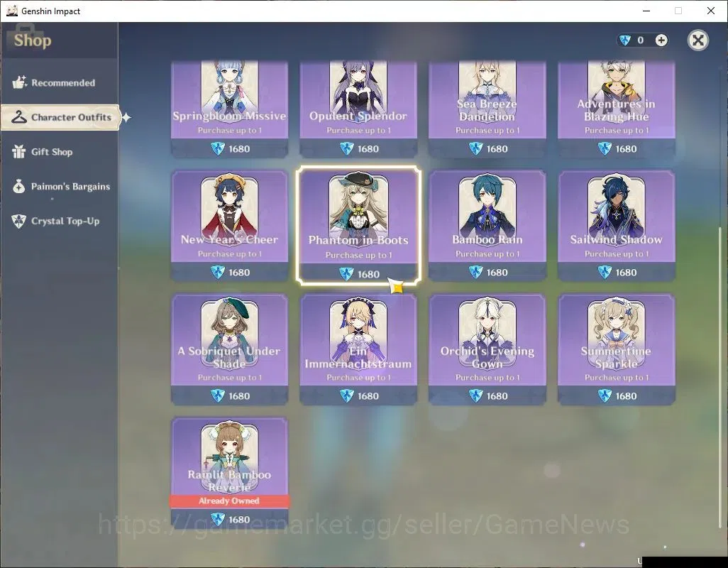Click crystal icon under Adventures in Blazing Hue
This screenshot has width=728, height=568.
pyautogui.click(x=605, y=148)
